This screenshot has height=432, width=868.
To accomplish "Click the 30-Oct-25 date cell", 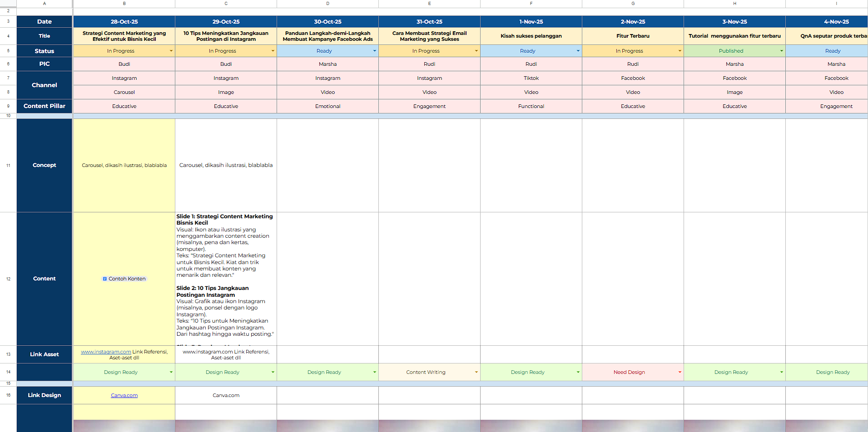I will 327,21.
